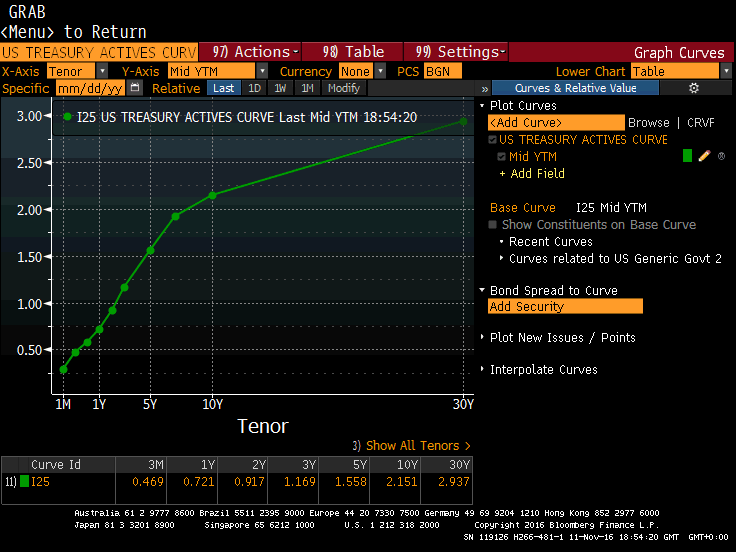Remove Mid YTM using the circled x icon
This screenshot has height=552, width=736.
coord(721,156)
